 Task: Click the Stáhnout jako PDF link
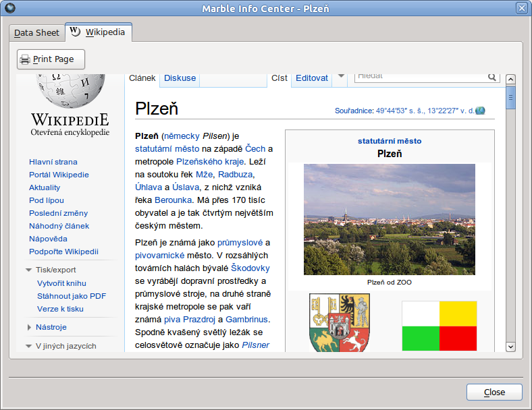72,297
